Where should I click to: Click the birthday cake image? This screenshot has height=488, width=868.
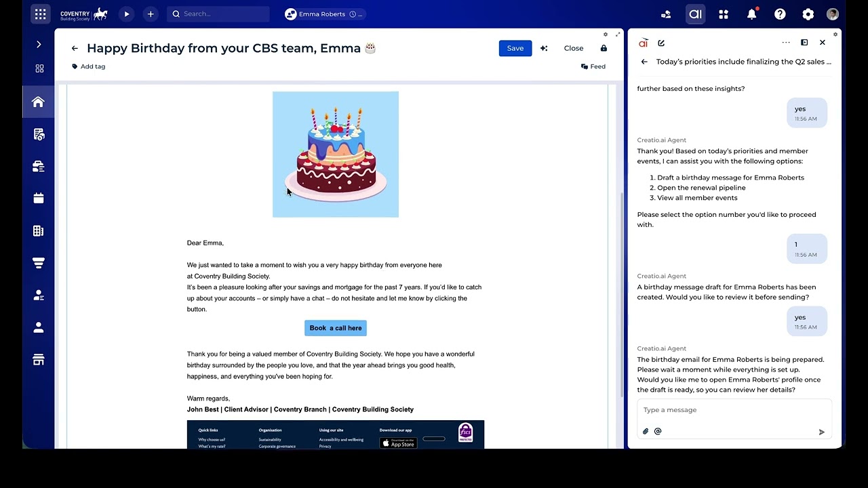click(x=336, y=155)
